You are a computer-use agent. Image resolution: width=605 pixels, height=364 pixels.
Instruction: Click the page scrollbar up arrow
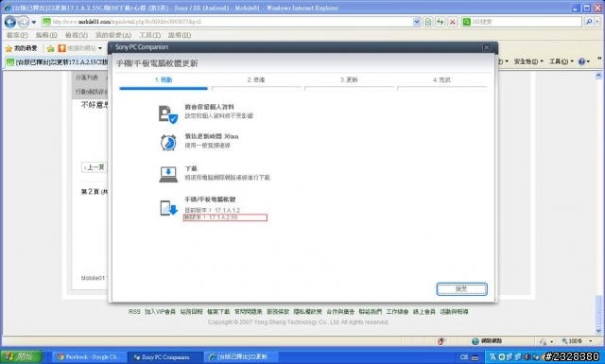pos(598,75)
